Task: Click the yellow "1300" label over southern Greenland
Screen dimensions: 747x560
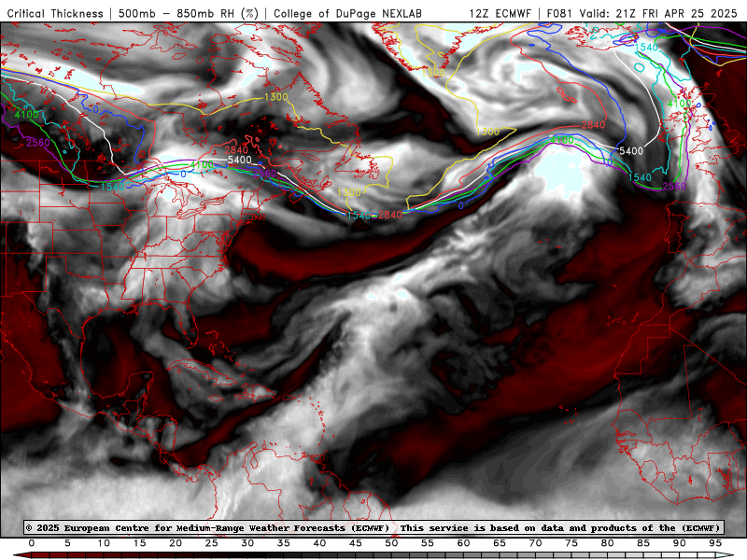Action: coord(433,73)
